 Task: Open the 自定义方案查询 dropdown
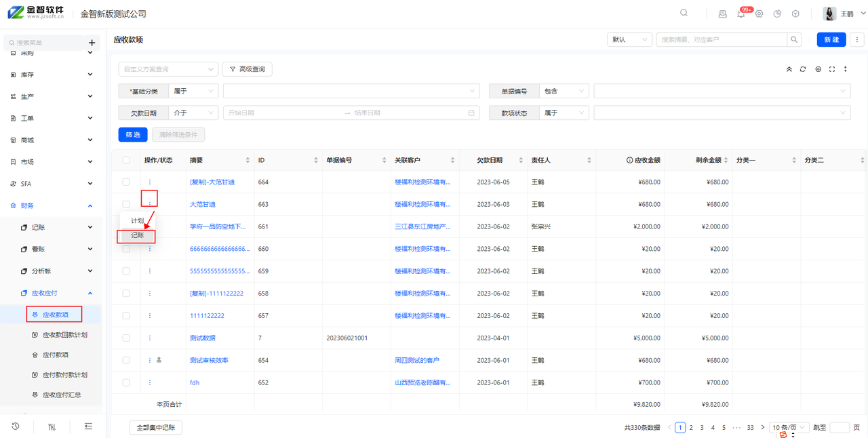pyautogui.click(x=168, y=69)
